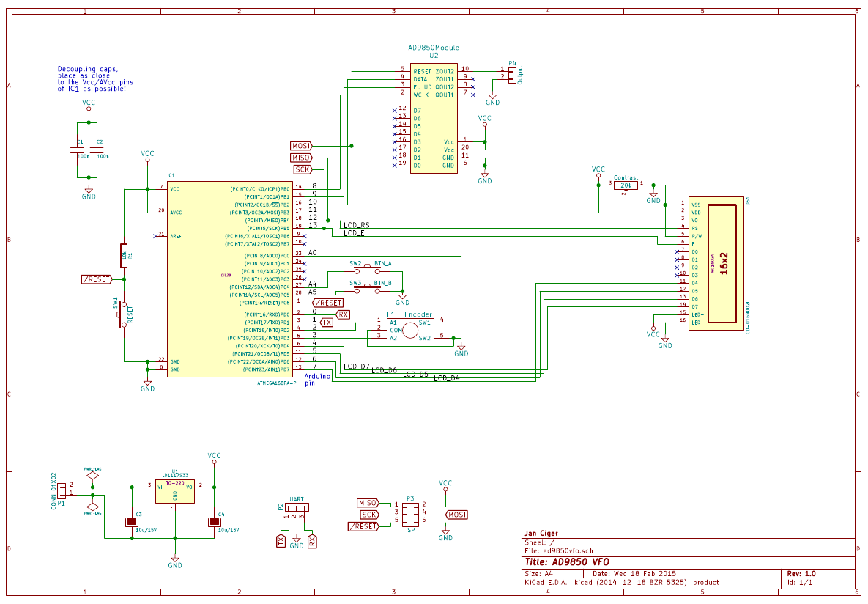
Task: Click the /RESET label on PC6 pin
Action: coord(328,303)
